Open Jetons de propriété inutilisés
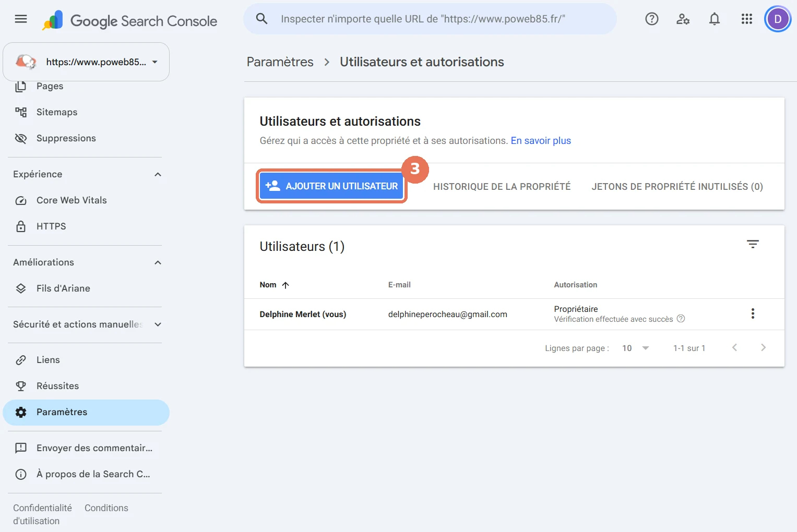 (x=677, y=187)
